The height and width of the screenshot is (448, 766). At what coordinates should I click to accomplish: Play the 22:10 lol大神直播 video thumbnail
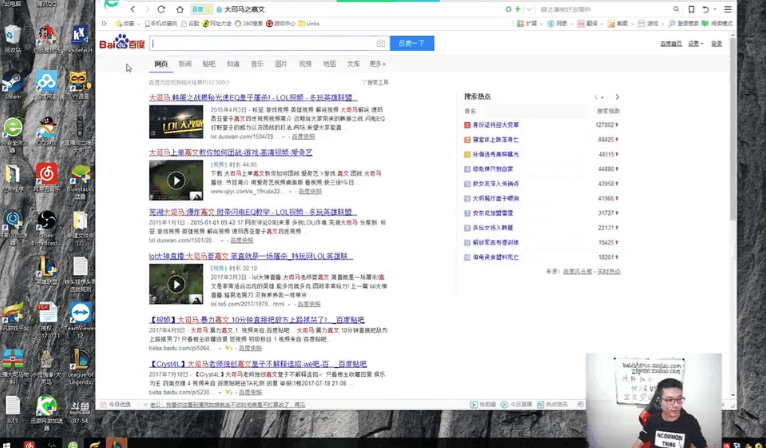pos(176,284)
